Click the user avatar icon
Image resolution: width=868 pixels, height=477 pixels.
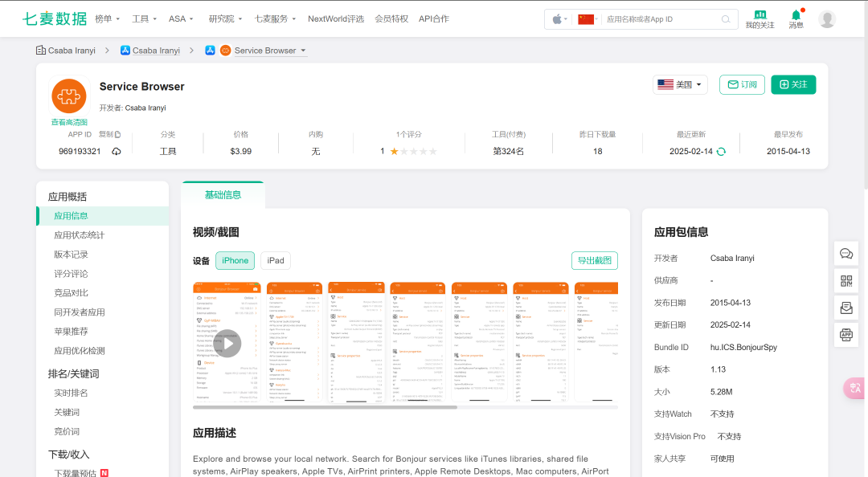827,18
